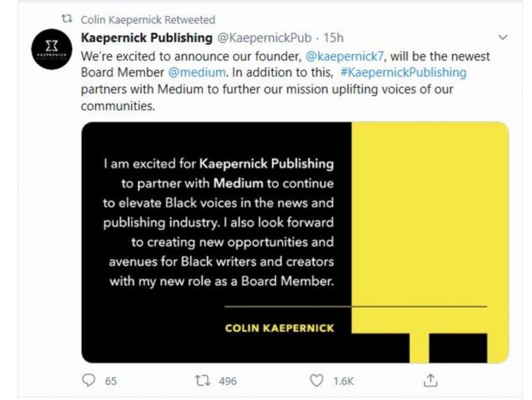532x400 pixels.
Task: Click the 496 retweets count
Action: coord(227,381)
